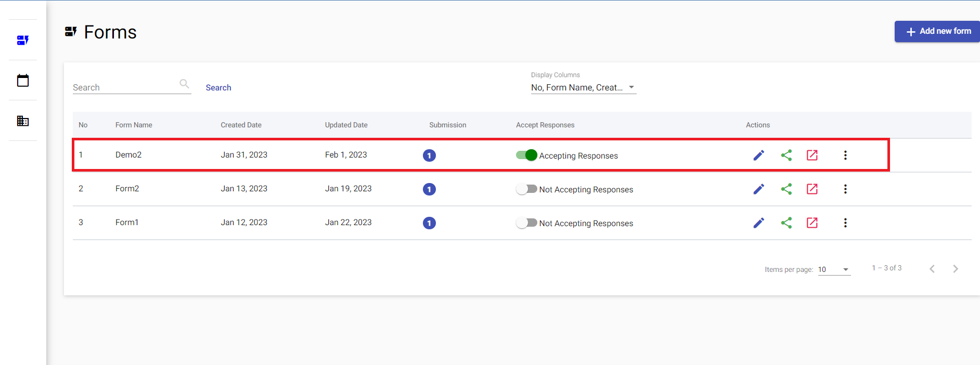Viewport: 980px width, 365px height.
Task: Click the submission count badge for Form2
Action: tap(429, 189)
